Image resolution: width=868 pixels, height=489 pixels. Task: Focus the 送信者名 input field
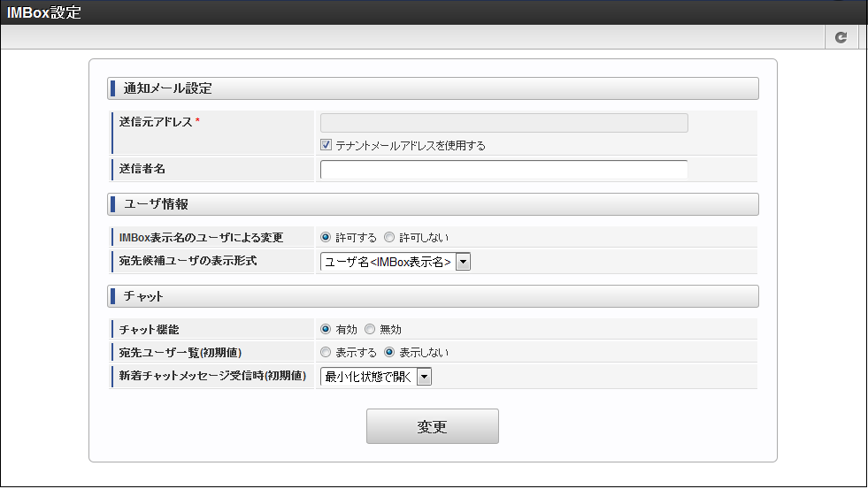[503, 169]
